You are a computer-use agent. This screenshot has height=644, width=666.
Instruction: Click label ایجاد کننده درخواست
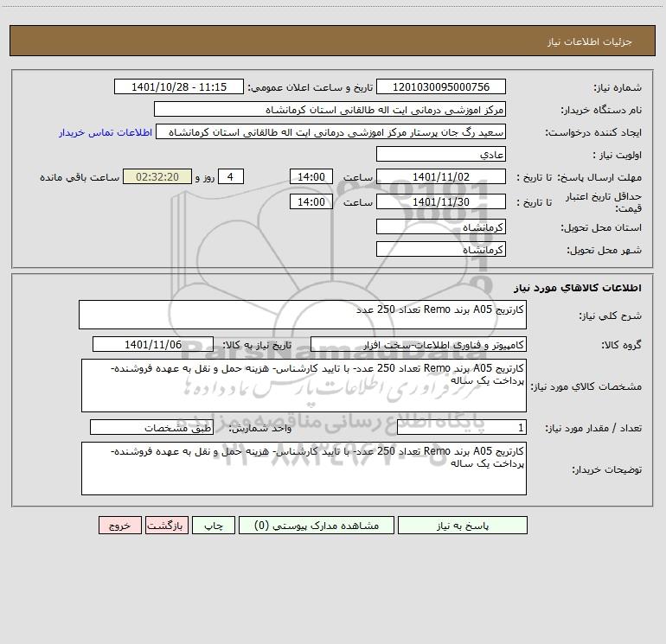(593, 133)
